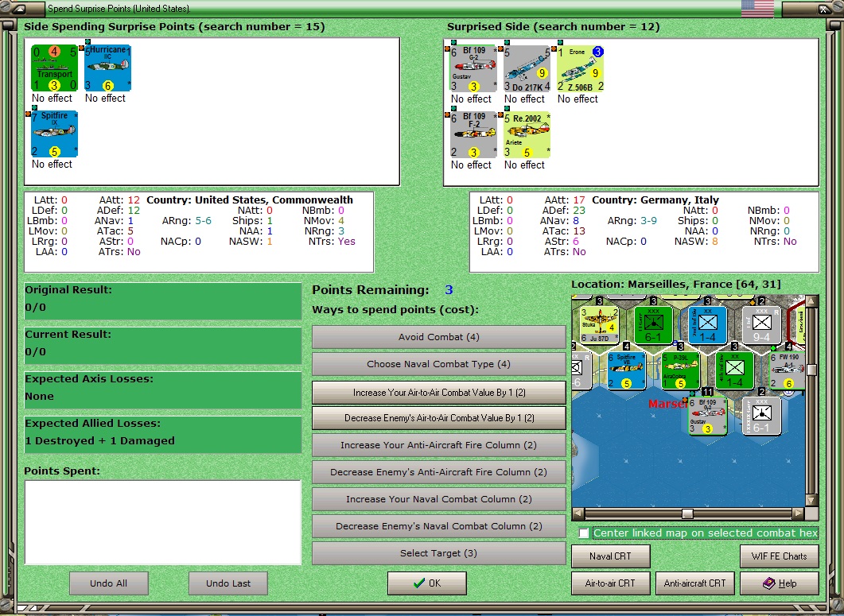Select the Re.2002 Ariete aircraft counter
This screenshot has width=844, height=616.
pyautogui.click(x=527, y=134)
